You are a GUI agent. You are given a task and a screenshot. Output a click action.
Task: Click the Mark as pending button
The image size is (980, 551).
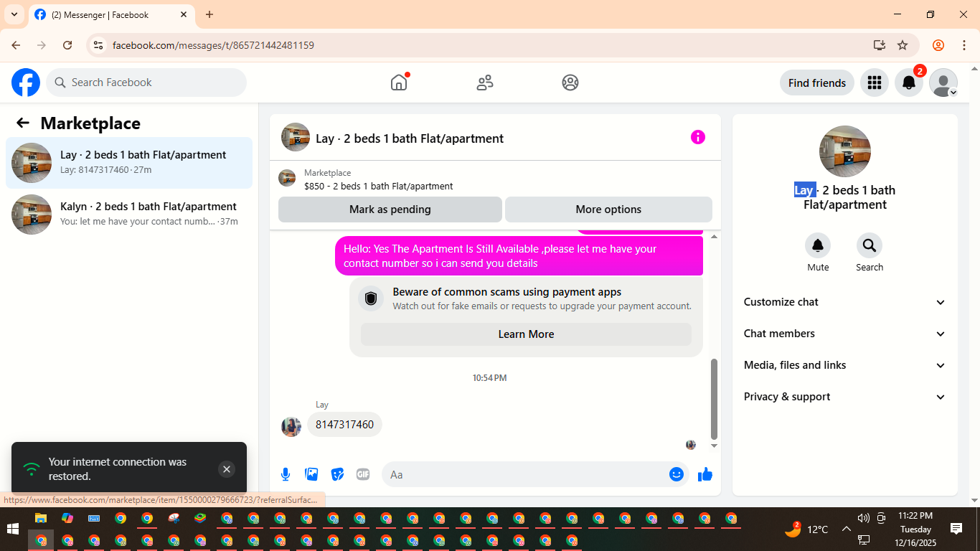pyautogui.click(x=390, y=209)
